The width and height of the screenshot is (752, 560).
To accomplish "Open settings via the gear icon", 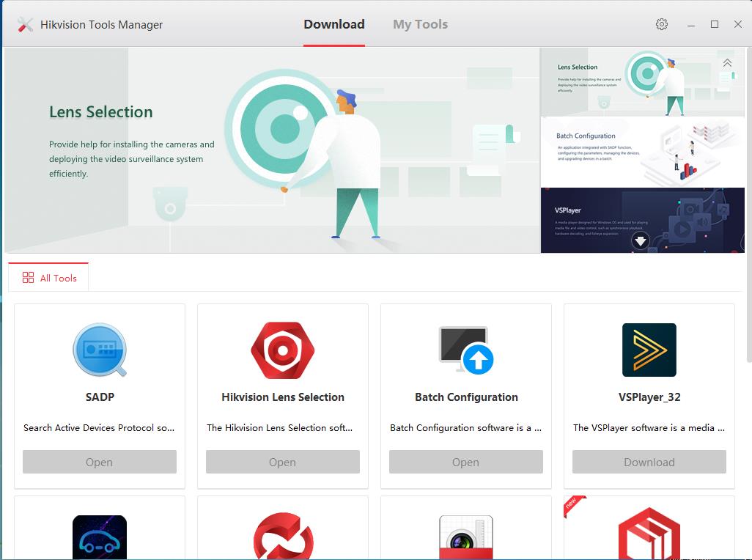I will coord(662,24).
